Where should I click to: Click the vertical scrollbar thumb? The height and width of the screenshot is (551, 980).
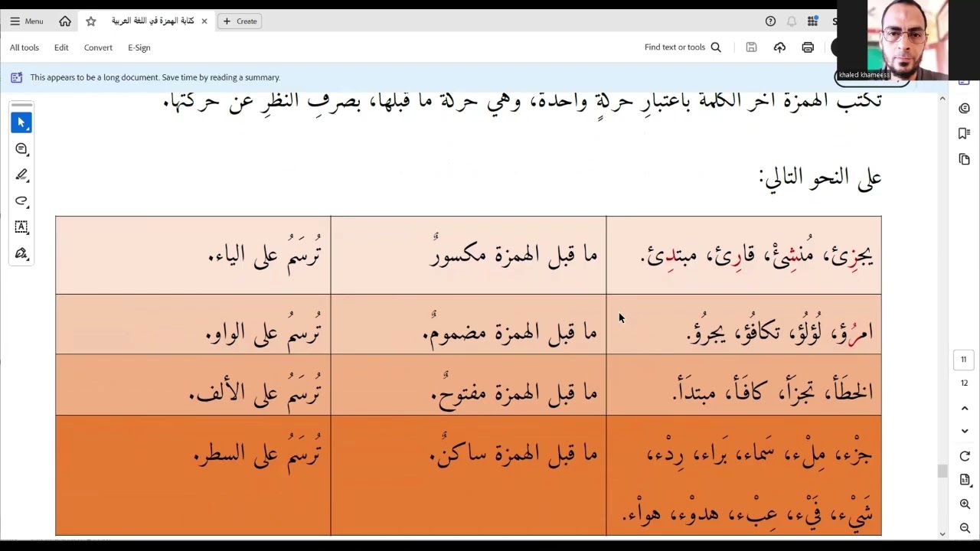point(942,471)
